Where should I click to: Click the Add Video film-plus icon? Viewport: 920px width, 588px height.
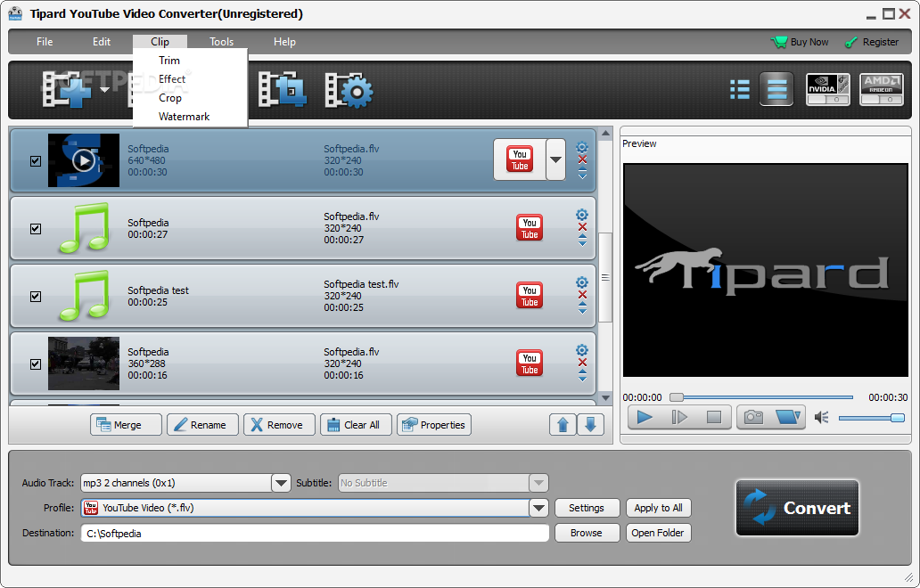click(x=66, y=89)
